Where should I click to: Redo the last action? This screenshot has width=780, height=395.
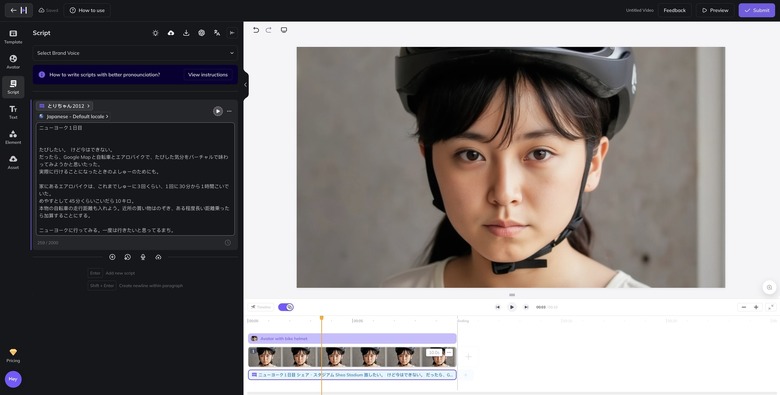(x=269, y=30)
